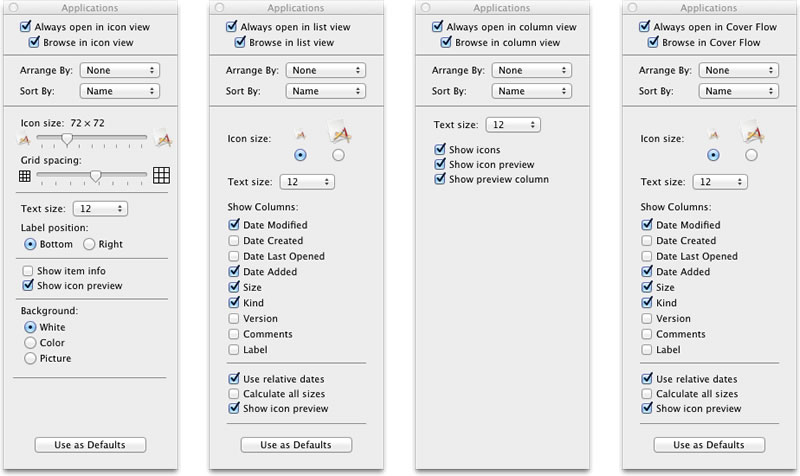
Task: Enable the Show item info checkbox
Action: 29,271
